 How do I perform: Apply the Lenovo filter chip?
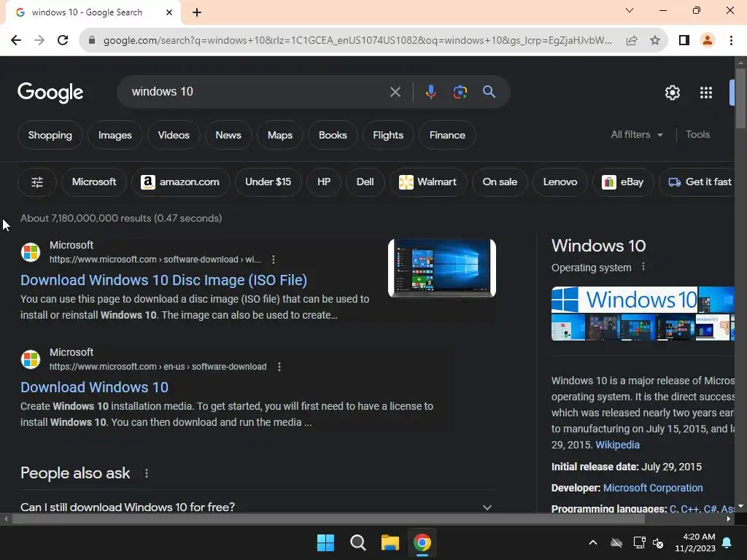(560, 182)
